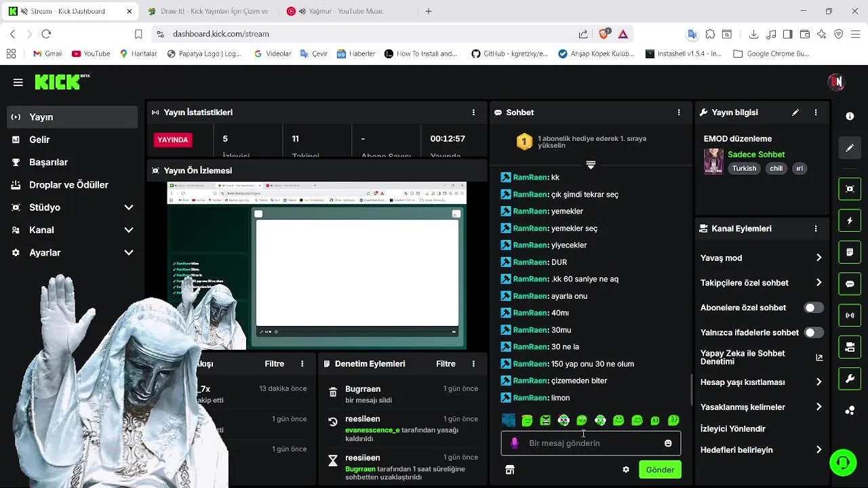Open Yasaklanmış kelimeler options arrow
The height and width of the screenshot is (488, 868).
tap(818, 407)
